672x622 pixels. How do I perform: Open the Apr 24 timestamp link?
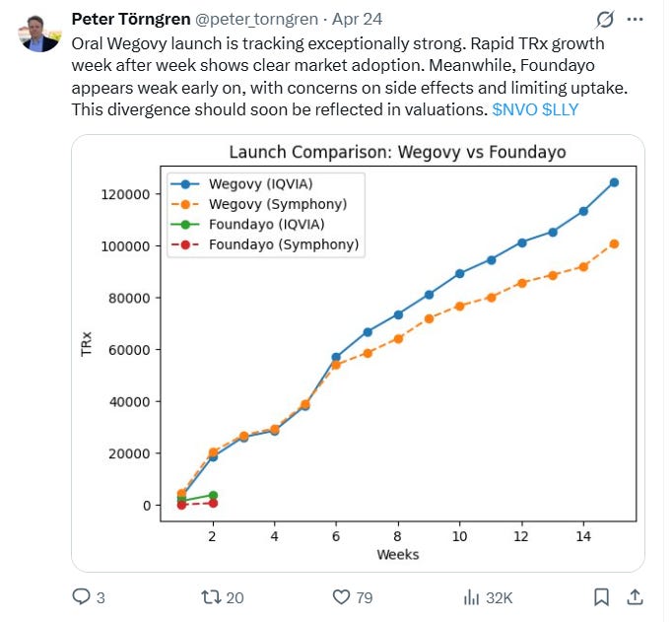[357, 20]
